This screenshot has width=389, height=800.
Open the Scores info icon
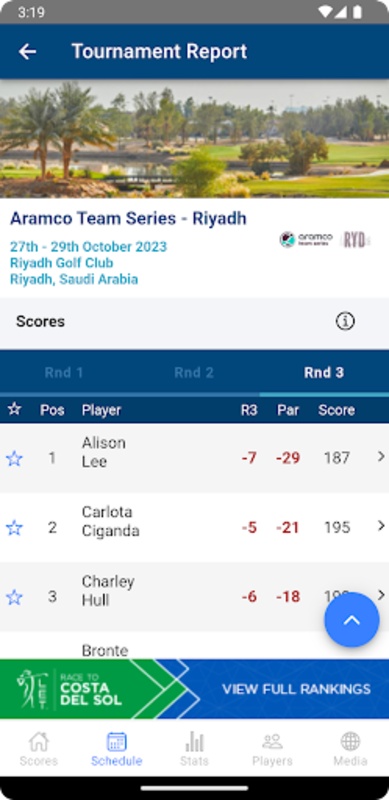pos(345,321)
